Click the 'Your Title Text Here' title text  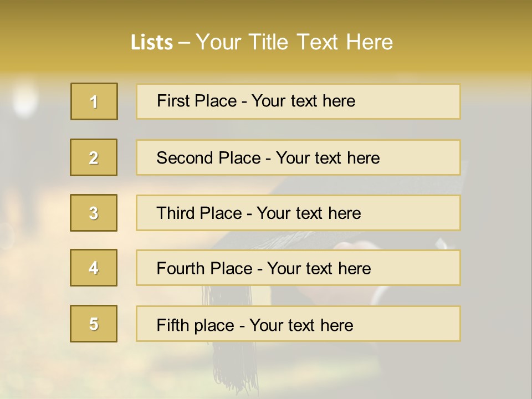[x=294, y=43]
